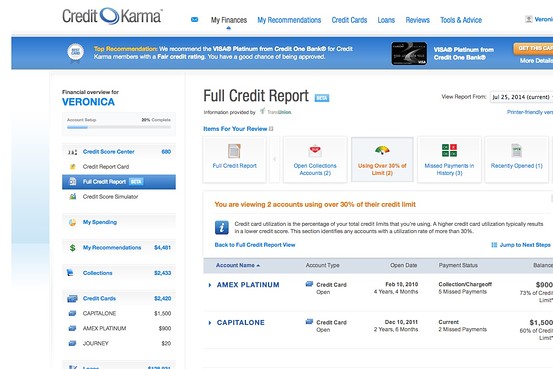Open More Details for recommended card
Viewport: 553px width, 369px height.
(x=536, y=61)
